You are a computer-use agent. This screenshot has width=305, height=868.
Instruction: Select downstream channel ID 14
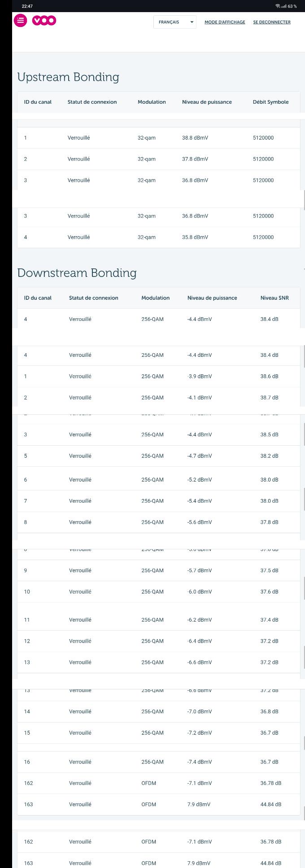(27, 711)
